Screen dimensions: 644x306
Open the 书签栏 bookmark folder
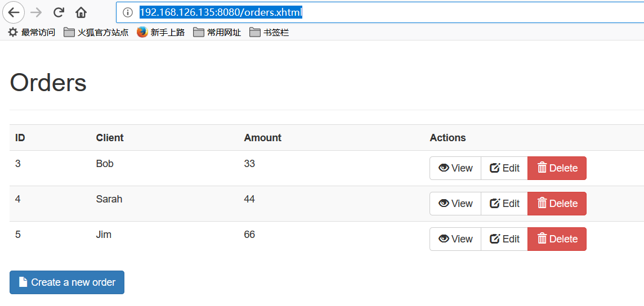[269, 33]
